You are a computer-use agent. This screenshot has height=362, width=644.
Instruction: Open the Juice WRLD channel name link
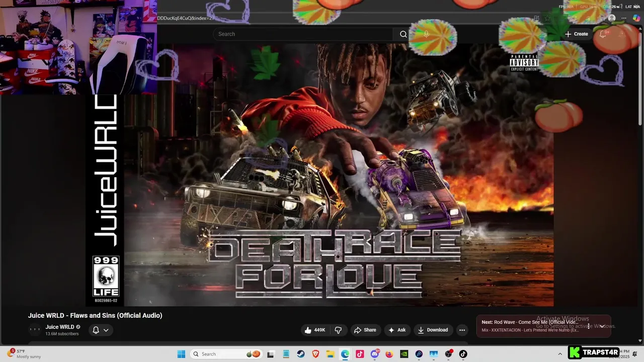tap(59, 327)
